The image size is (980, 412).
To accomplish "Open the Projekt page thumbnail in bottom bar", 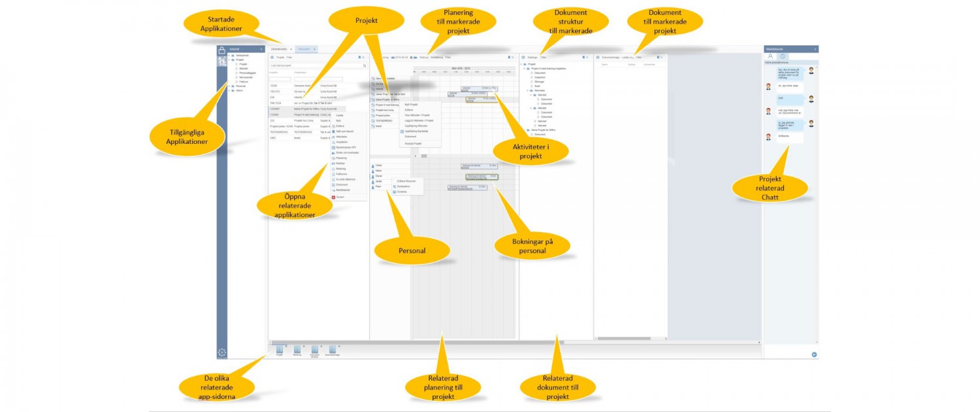I will point(280,350).
